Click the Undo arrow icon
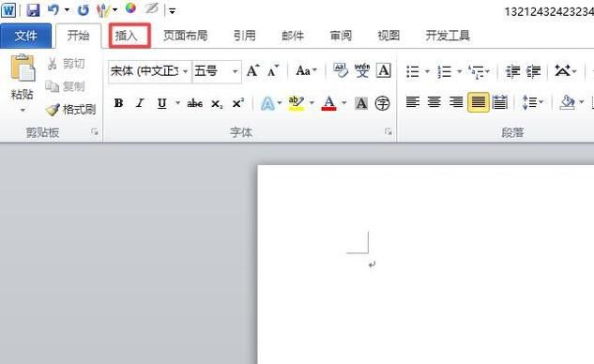Screen dimensions: 594x364 pyautogui.click(x=53, y=9)
